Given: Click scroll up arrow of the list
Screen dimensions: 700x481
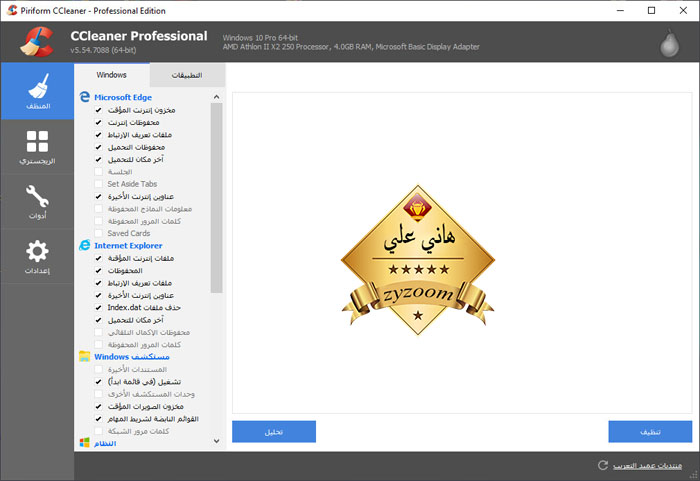Looking at the screenshot, I should coord(217,97).
